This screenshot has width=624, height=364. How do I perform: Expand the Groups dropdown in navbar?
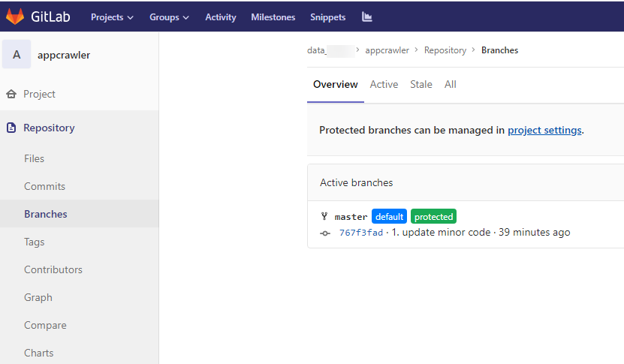pos(169,17)
